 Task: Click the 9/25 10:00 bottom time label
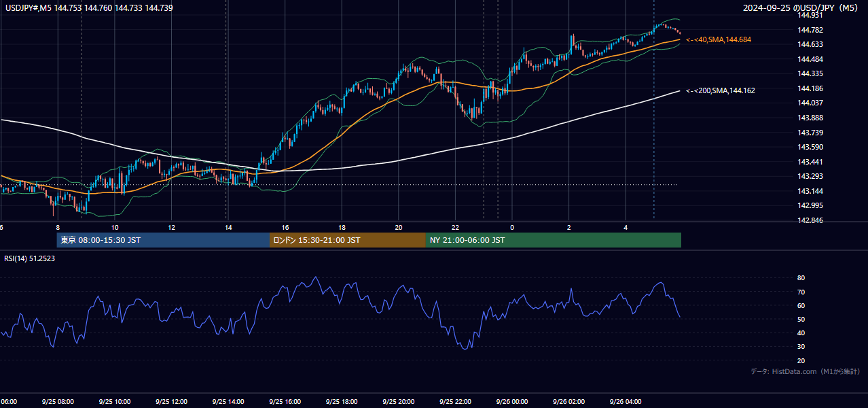click(x=114, y=402)
